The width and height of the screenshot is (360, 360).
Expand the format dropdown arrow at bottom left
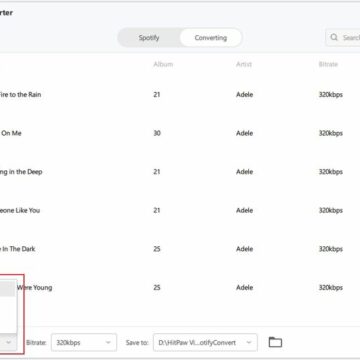pos(9,342)
